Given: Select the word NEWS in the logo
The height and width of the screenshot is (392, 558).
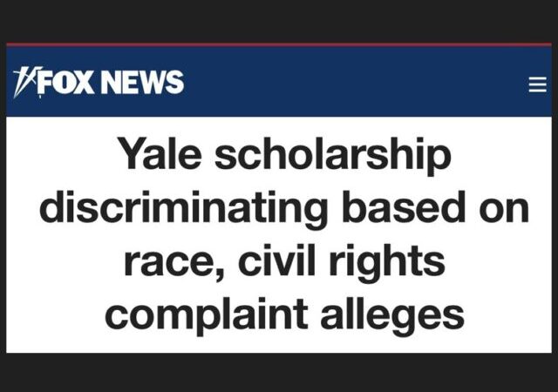Looking at the screenshot, I should (142, 82).
